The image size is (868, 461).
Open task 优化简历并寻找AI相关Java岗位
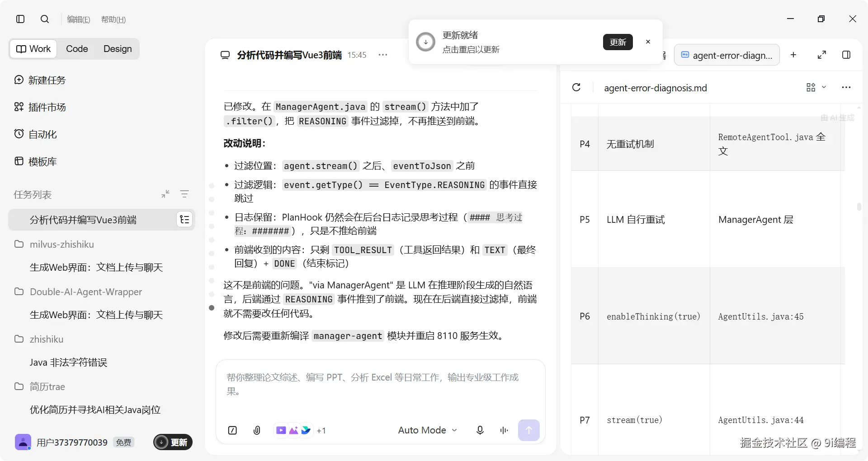click(x=95, y=409)
